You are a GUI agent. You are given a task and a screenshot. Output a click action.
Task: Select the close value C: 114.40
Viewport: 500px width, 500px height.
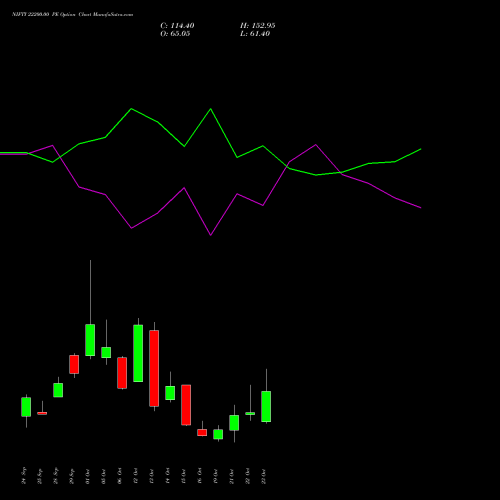tap(177, 26)
